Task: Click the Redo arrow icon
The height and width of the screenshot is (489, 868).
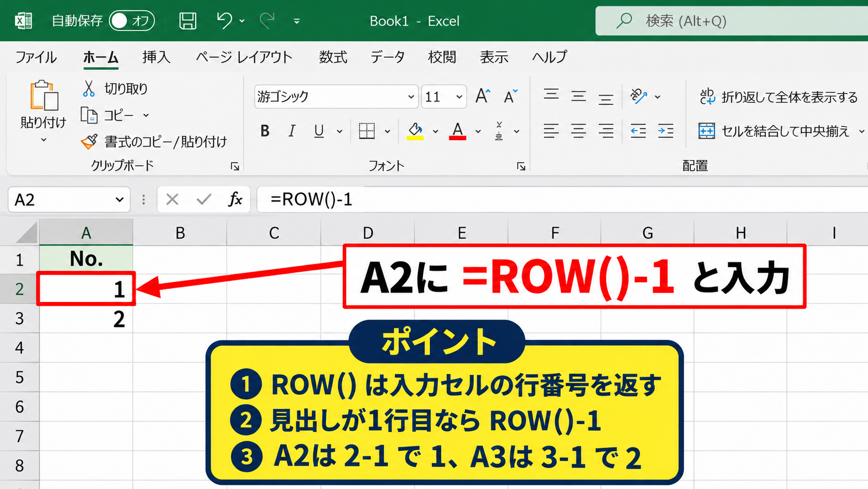Action: tap(267, 20)
